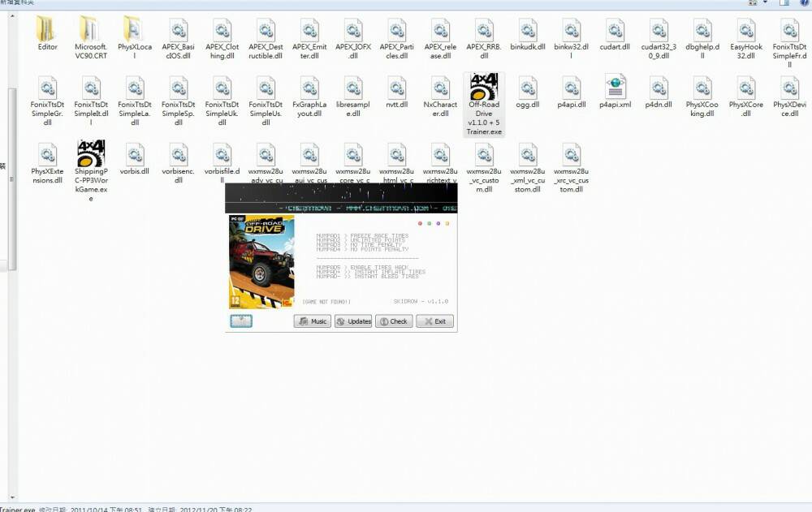Select the FonixTtsDtSimpleSp.dll file
Viewport: 812px width, 512px height.
point(178,100)
